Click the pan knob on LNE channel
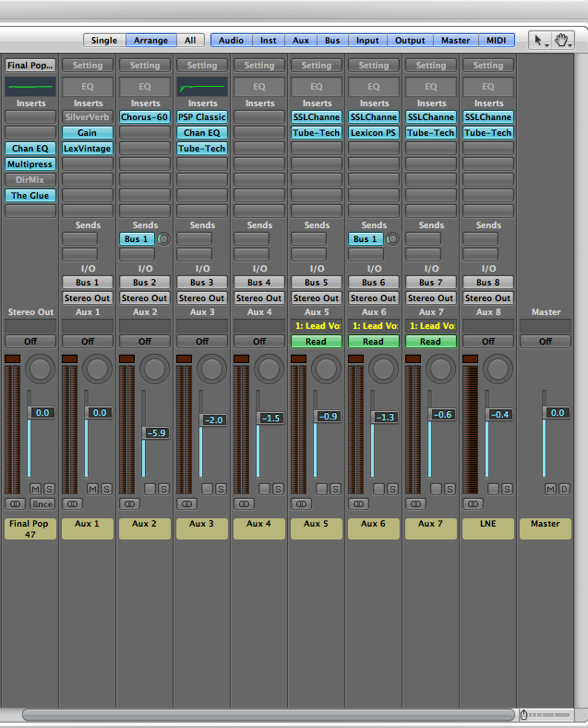 498,369
